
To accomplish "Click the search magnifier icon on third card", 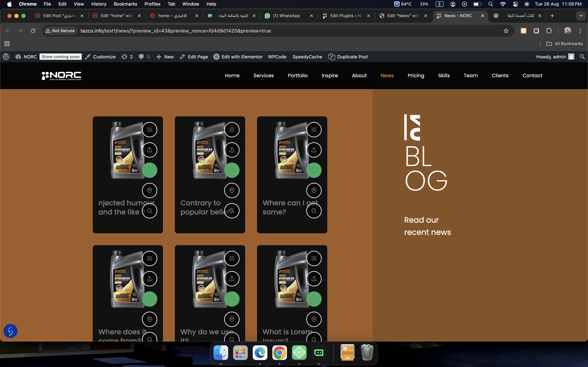I will click(314, 211).
